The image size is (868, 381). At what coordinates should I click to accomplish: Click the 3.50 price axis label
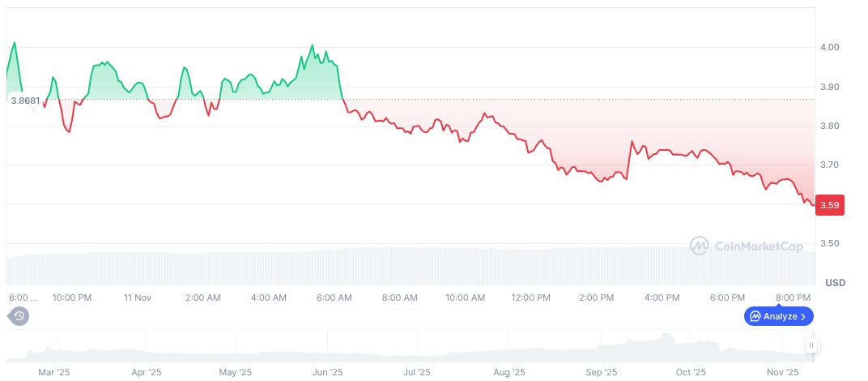(828, 244)
